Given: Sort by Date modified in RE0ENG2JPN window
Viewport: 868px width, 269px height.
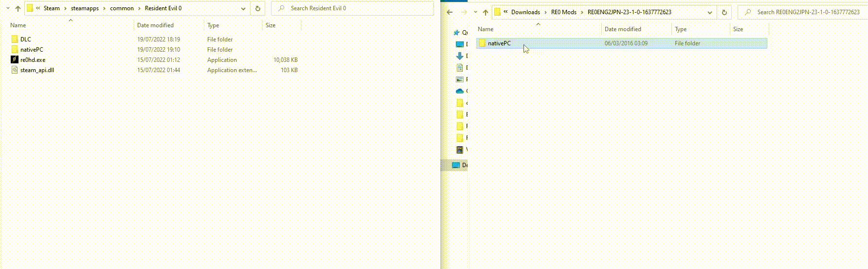Looking at the screenshot, I should click(623, 29).
